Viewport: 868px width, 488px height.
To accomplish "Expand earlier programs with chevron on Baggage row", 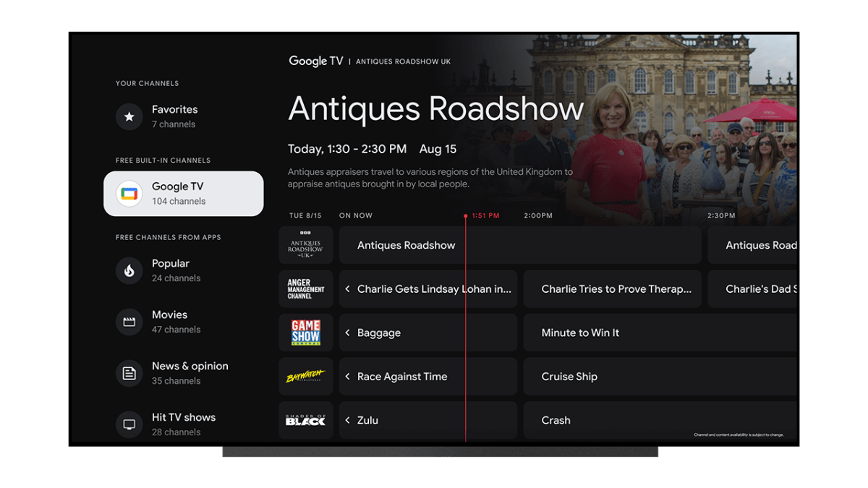I will point(348,333).
